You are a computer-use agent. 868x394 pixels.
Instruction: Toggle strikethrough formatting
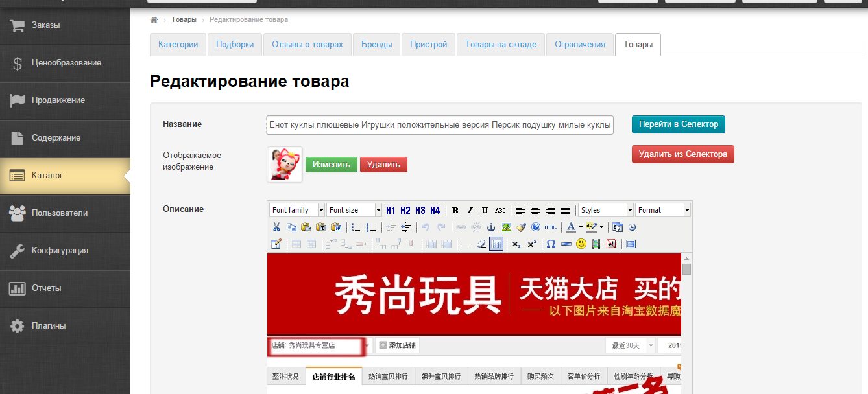[500, 211]
